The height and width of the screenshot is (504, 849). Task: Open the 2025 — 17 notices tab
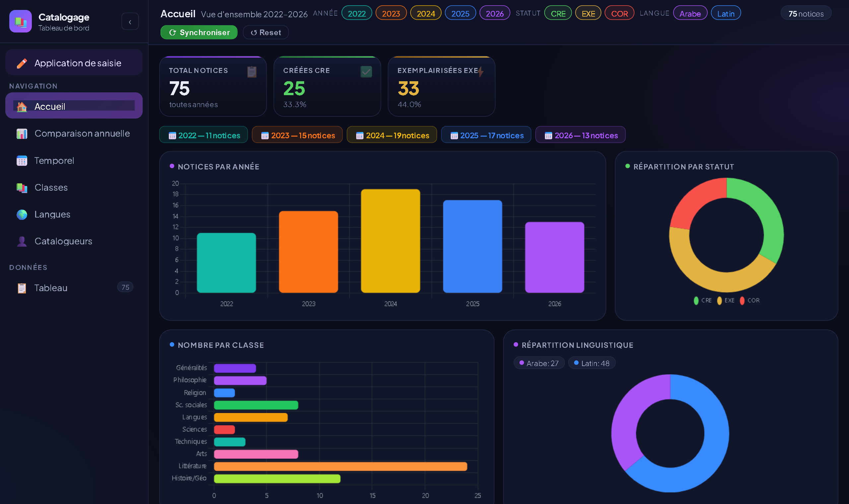click(x=486, y=135)
